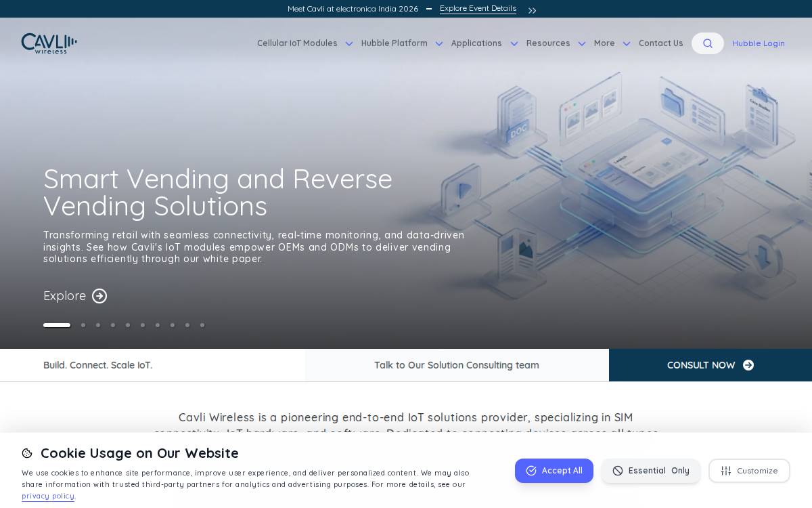The width and height of the screenshot is (812, 508).
Task: Jump to the second carousel slide dot
Action: (83, 325)
